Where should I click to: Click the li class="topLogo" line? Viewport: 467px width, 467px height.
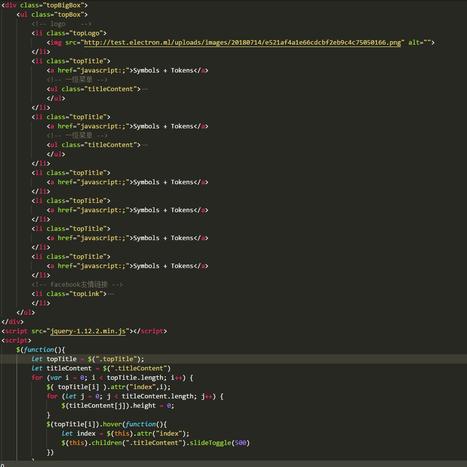(x=69, y=33)
